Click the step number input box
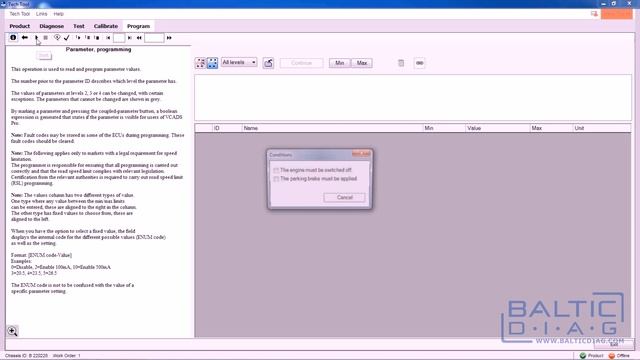Image resolution: width=640 pixels, height=360 pixels. tap(119, 38)
